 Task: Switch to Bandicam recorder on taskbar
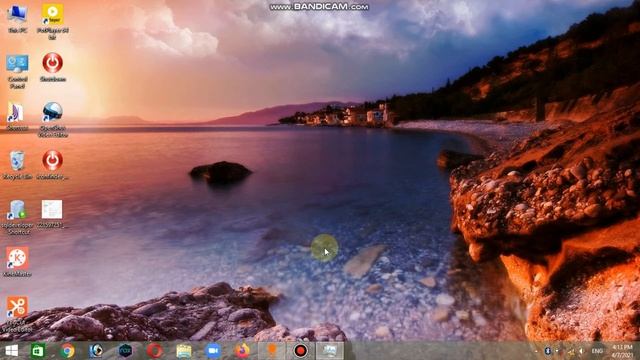click(x=301, y=351)
